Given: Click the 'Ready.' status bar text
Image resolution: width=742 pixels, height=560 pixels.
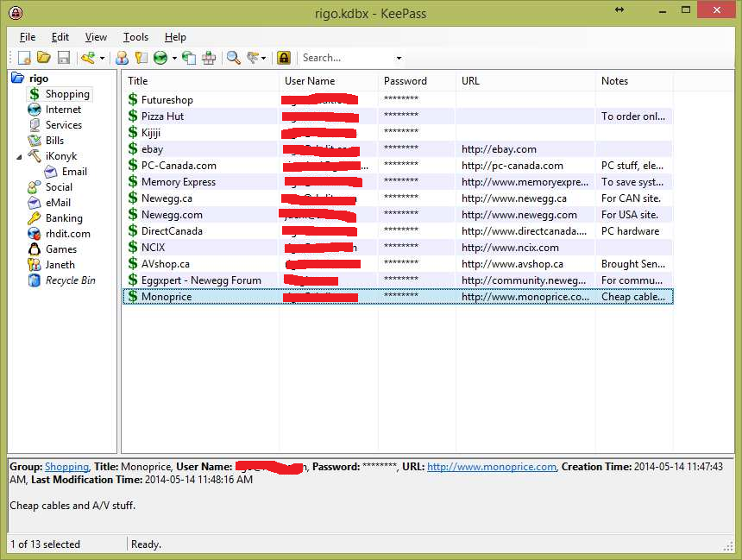Looking at the screenshot, I should 146,544.
